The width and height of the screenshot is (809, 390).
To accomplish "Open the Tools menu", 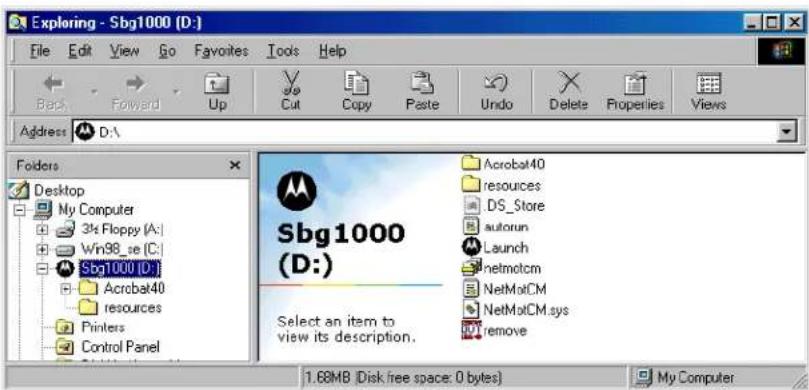I will pos(283,51).
